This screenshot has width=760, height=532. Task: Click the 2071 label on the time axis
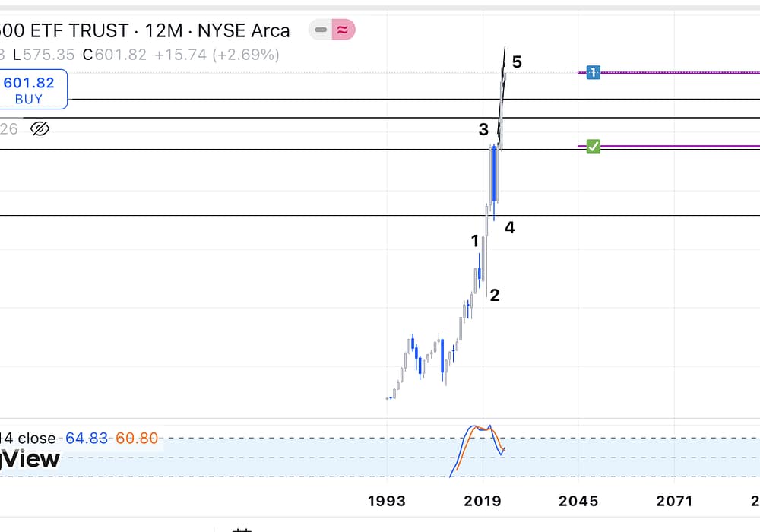tap(674, 501)
